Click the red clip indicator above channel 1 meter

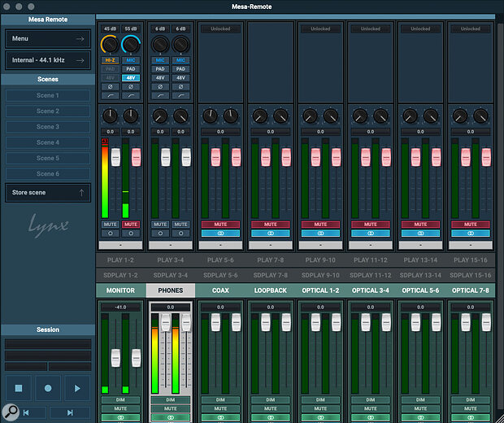tap(106, 140)
